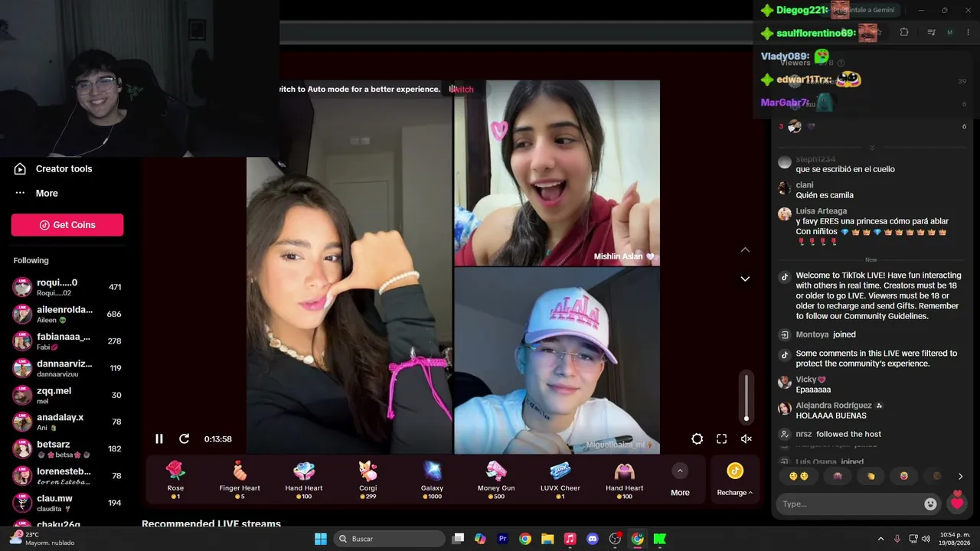Open Kick app from the taskbar
Image resolution: width=980 pixels, height=551 pixels.
pos(659,539)
